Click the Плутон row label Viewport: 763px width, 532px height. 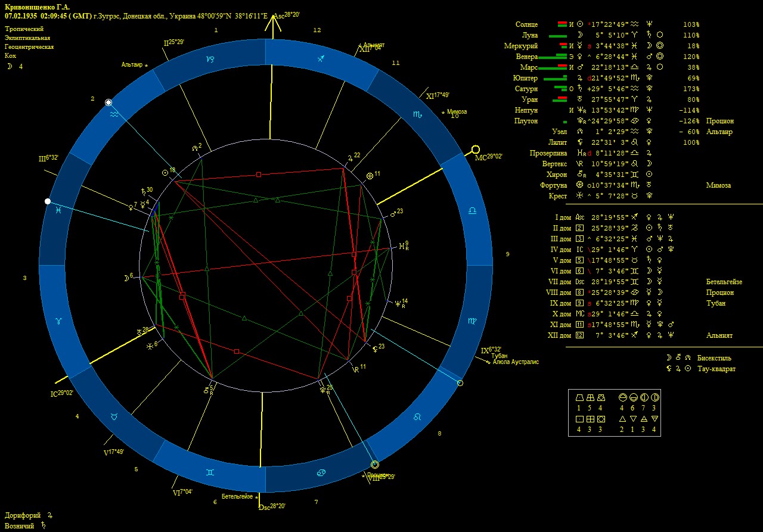[x=526, y=121]
